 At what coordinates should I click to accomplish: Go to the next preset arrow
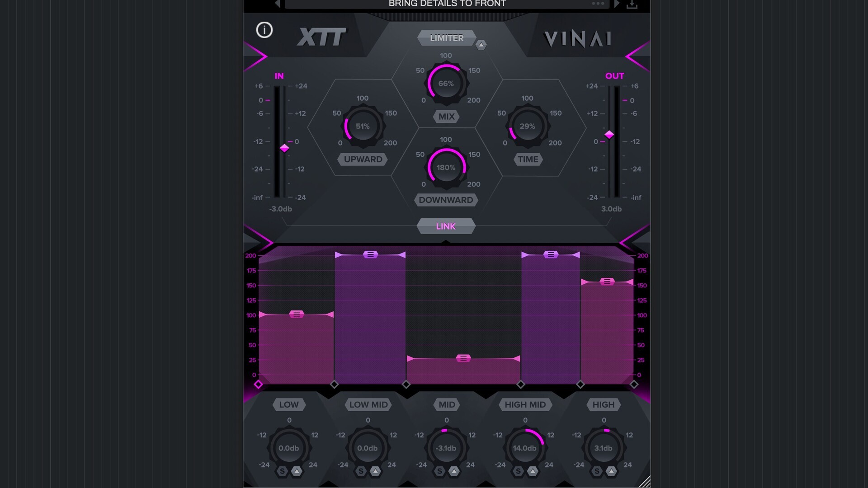point(617,4)
